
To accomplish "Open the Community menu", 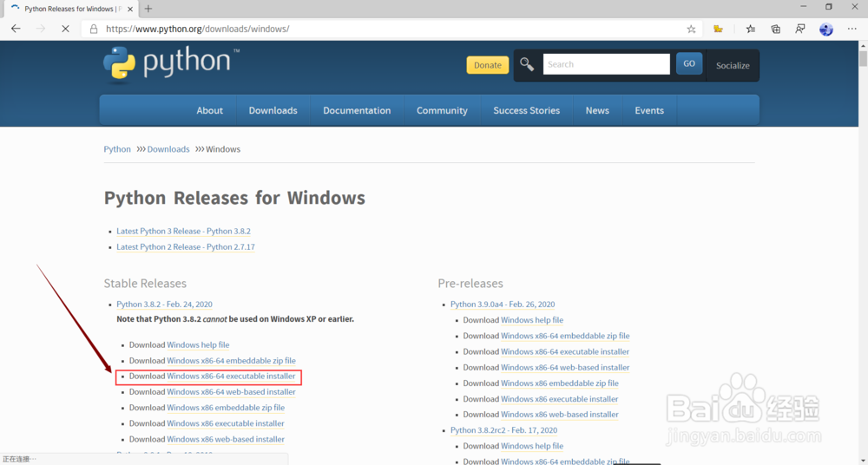I will (442, 110).
